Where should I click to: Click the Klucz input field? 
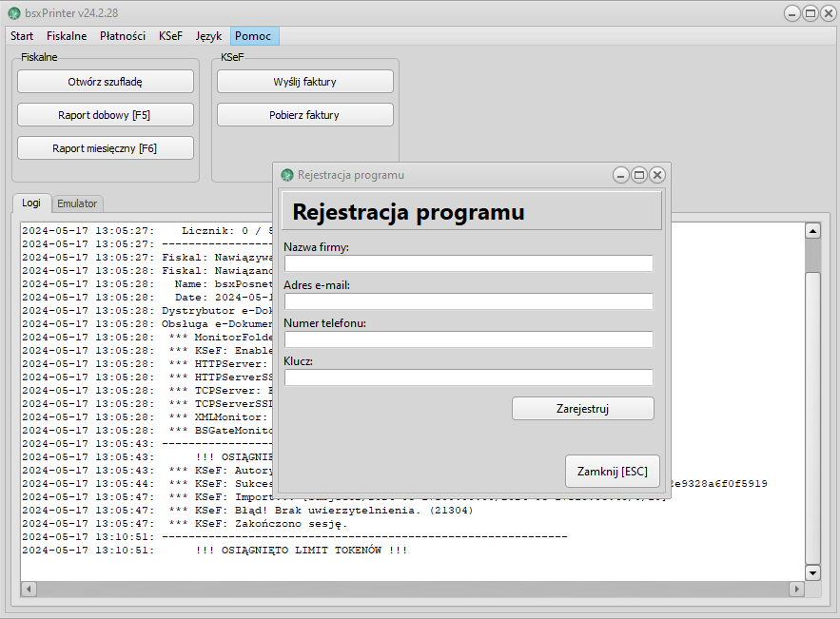468,377
